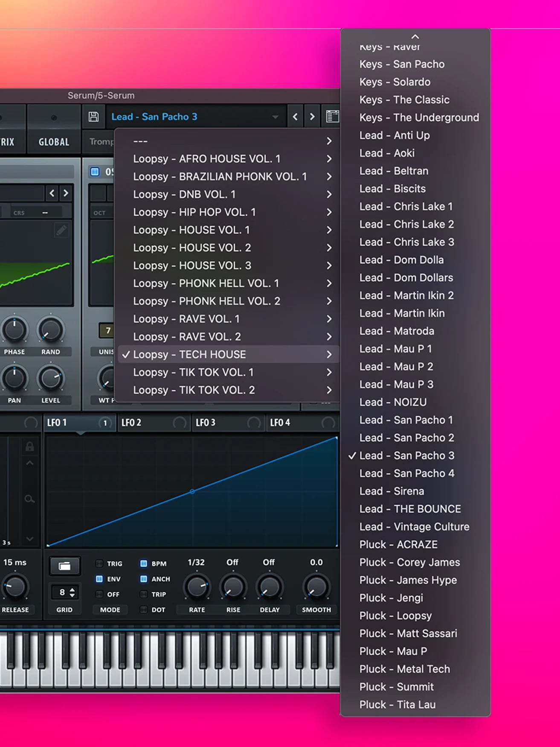Select Loopsy - TECH HOUSE folder
The height and width of the screenshot is (747, 560).
pyautogui.click(x=228, y=354)
